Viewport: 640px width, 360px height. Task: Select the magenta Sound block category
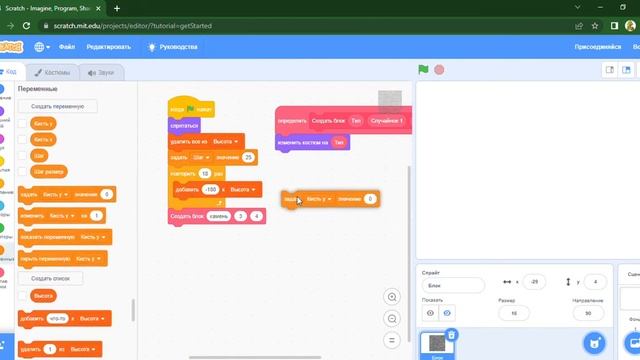(x=3, y=142)
